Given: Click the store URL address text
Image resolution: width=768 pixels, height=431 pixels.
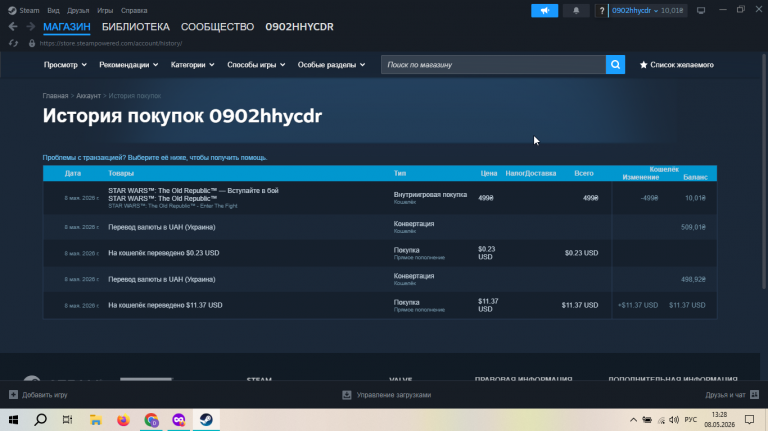Looking at the screenshot, I should point(111,43).
